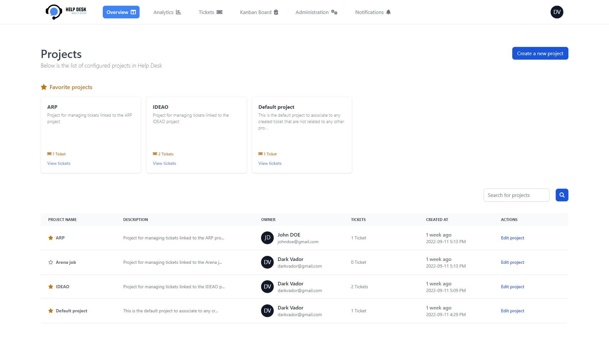Viewport: 609px width, 364px height.
Task: Open the Tickets tab
Action: coord(210,12)
